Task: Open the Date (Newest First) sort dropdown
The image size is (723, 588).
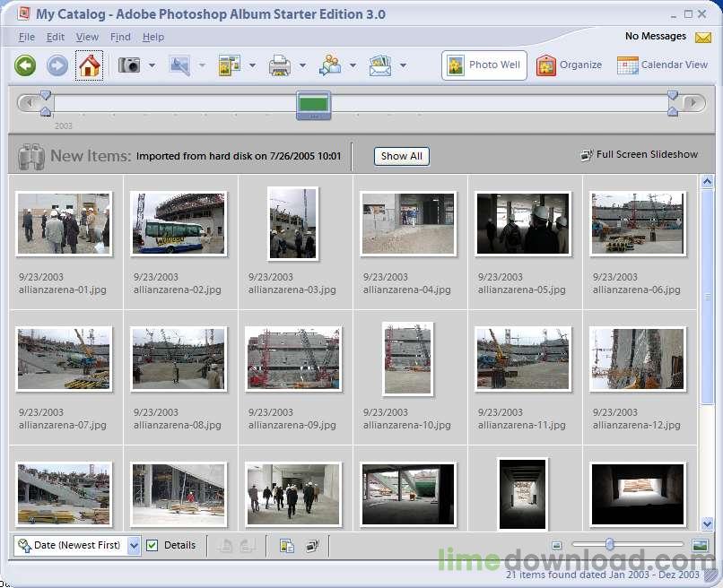Action: coord(135,545)
